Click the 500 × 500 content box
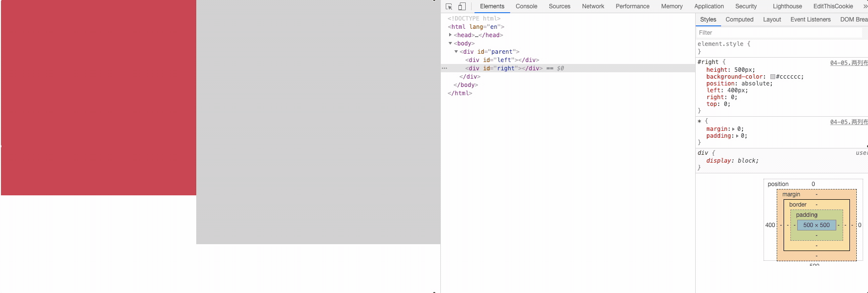This screenshot has height=293, width=868. pos(816,225)
